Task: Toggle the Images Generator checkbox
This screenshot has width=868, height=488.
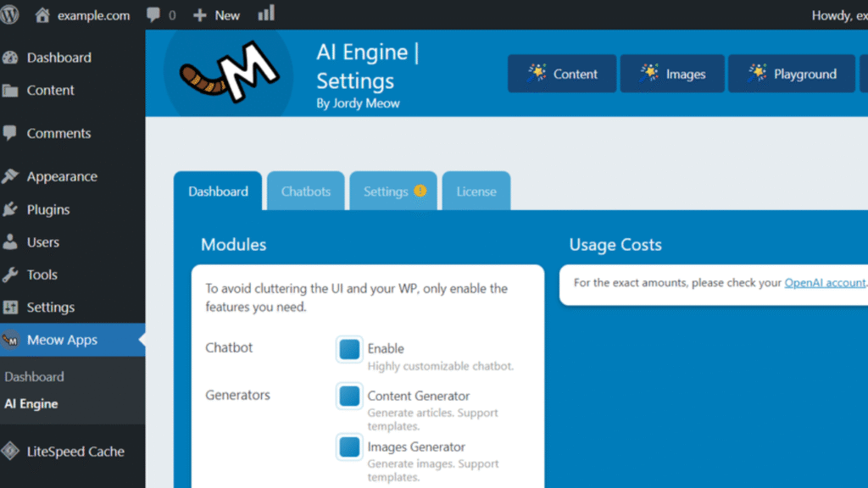Action: pyautogui.click(x=349, y=447)
